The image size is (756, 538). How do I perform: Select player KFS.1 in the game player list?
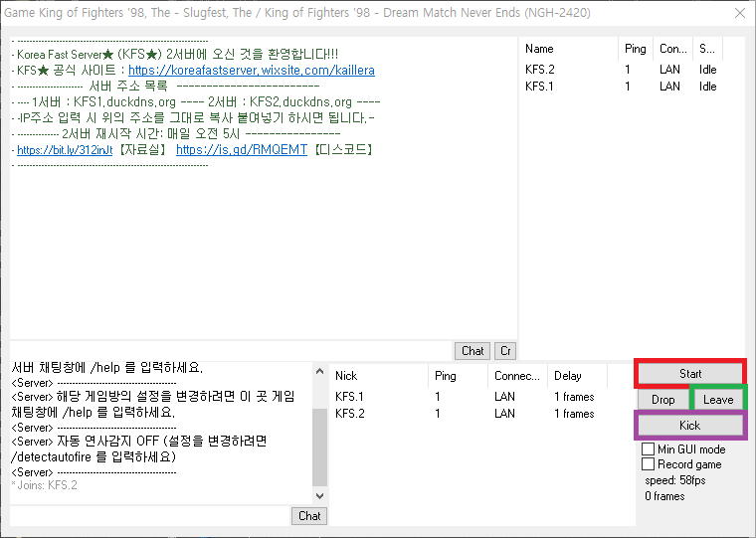pos(349,397)
